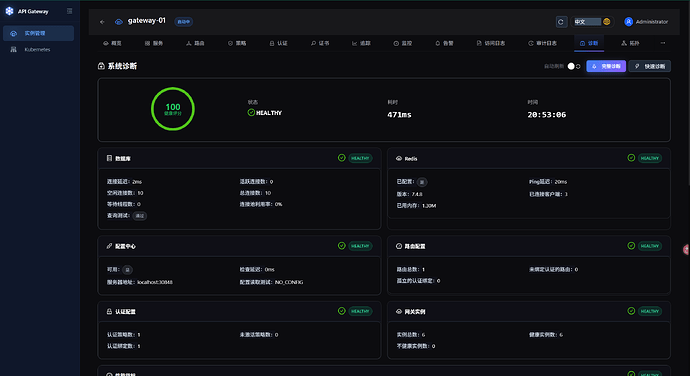690x376 pixels.
Task: Click the green check icon in 数据库 card
Action: [341, 158]
